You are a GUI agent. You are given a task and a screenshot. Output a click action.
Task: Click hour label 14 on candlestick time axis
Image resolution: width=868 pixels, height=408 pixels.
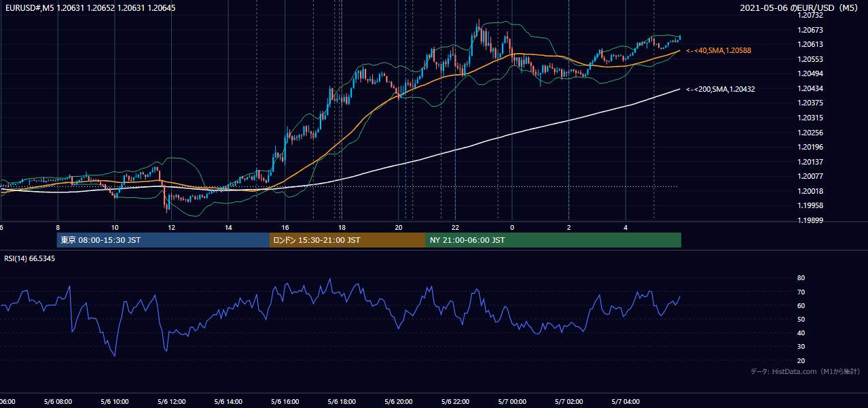click(x=229, y=227)
